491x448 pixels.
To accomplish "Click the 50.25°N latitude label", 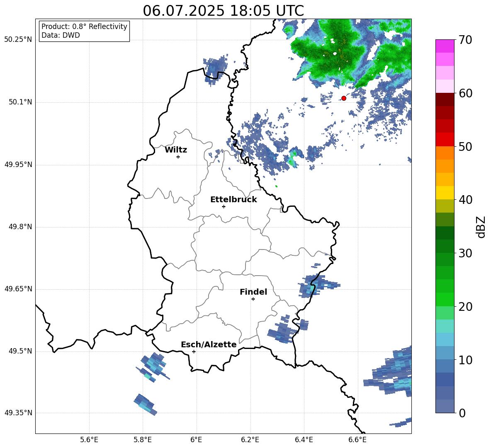I will coord(18,40).
